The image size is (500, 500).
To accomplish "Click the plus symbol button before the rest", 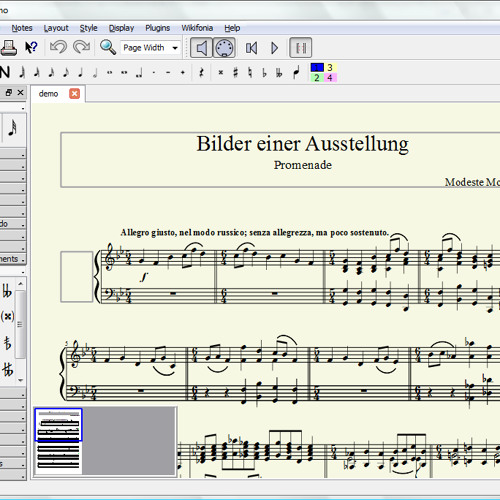I will point(183,72).
